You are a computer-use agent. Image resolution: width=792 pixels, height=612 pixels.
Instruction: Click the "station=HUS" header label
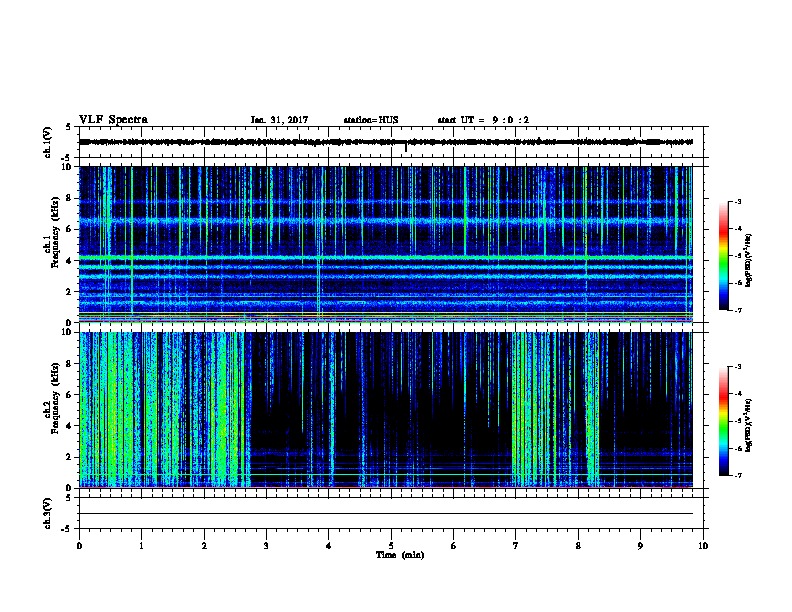point(371,120)
